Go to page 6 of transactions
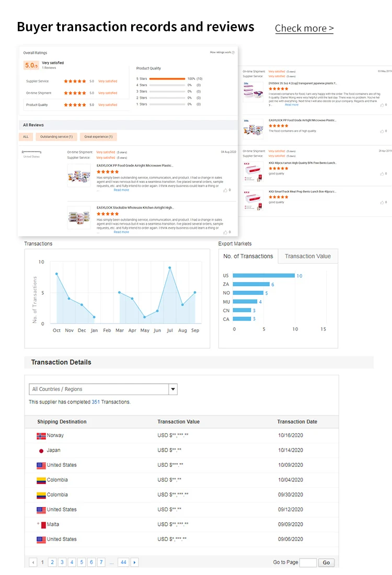392x575 pixels. [91, 562]
